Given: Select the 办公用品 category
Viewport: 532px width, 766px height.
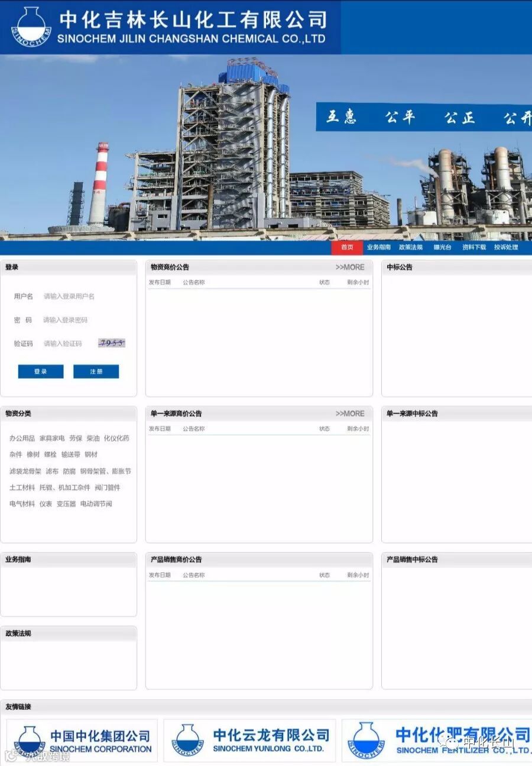Looking at the screenshot, I should [x=22, y=438].
